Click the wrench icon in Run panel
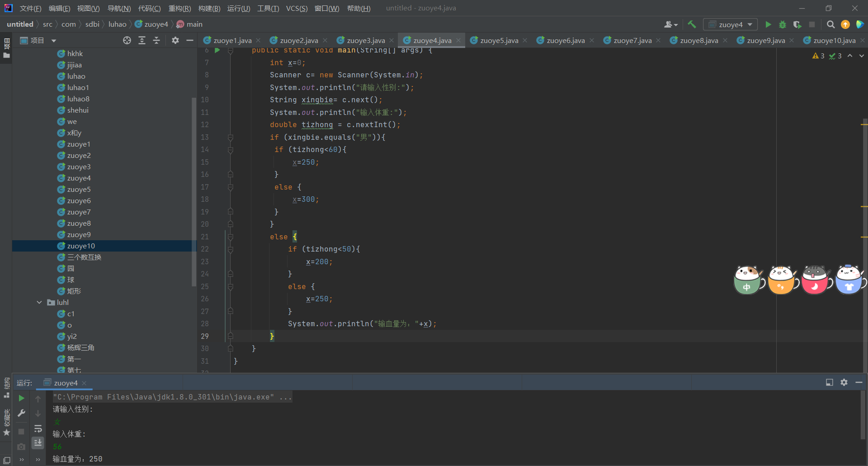The height and width of the screenshot is (466, 868). click(x=21, y=413)
